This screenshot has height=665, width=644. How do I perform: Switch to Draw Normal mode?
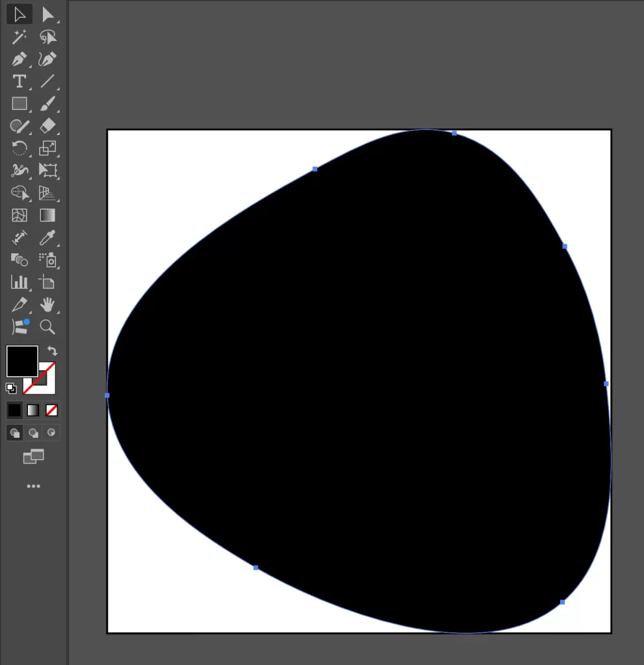point(14,433)
